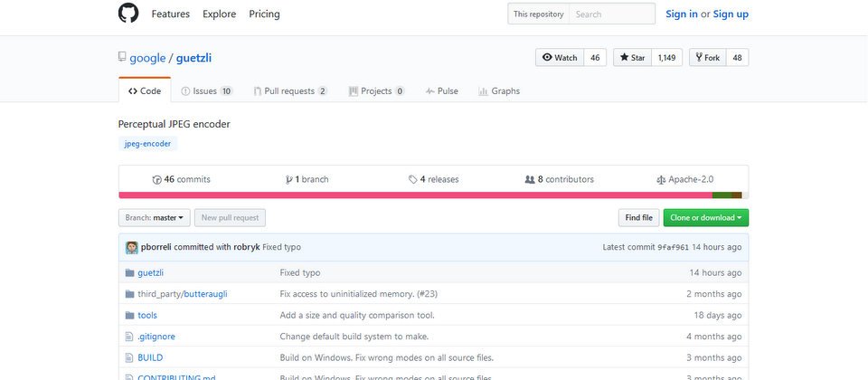Open the 48 forks count

pos(738,58)
